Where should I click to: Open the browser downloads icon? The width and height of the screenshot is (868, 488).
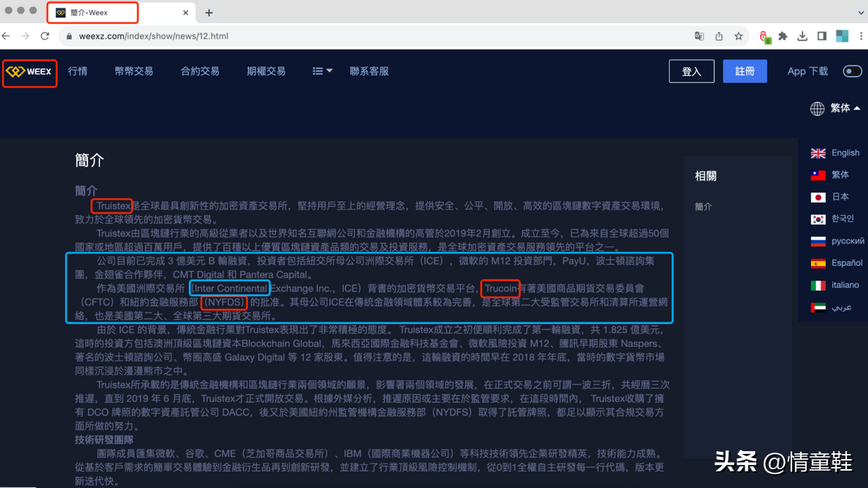coord(803,36)
